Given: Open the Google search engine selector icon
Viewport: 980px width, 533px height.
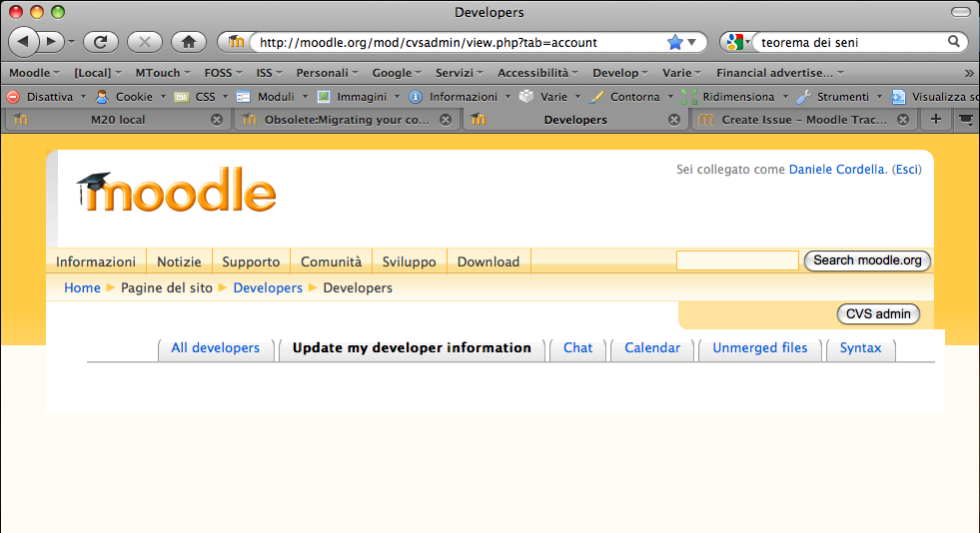Looking at the screenshot, I should [x=735, y=42].
